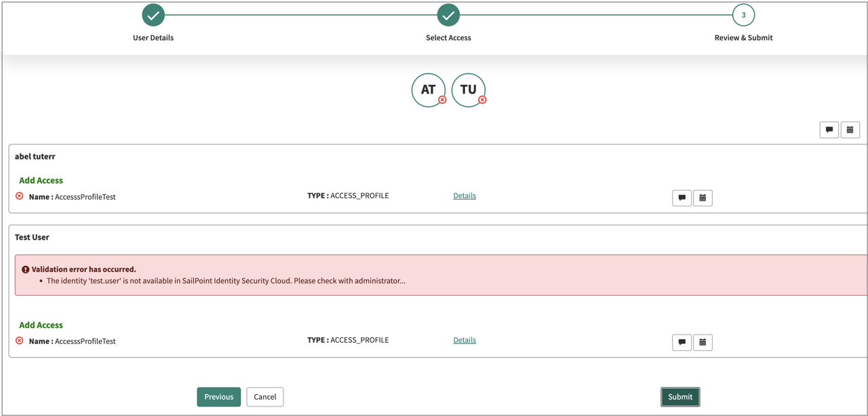Return to the Select Access step
This screenshot has width=868, height=416.
tap(448, 15)
